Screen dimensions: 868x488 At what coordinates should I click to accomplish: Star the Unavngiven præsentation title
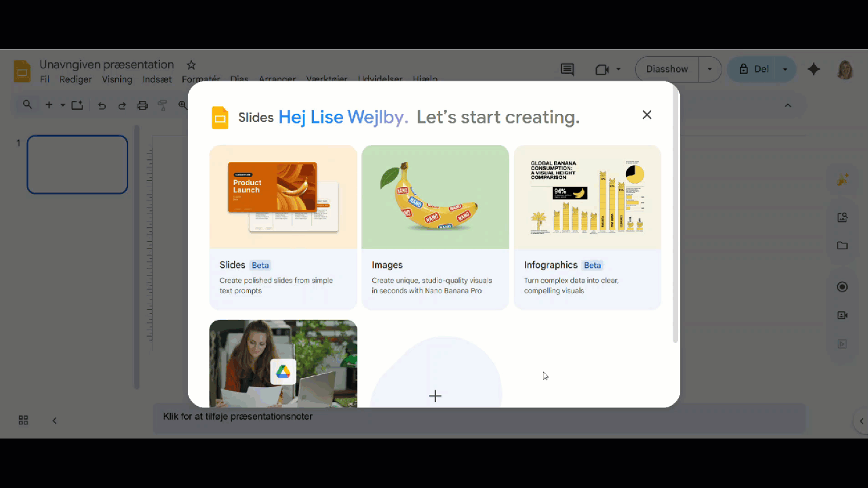pos(191,65)
